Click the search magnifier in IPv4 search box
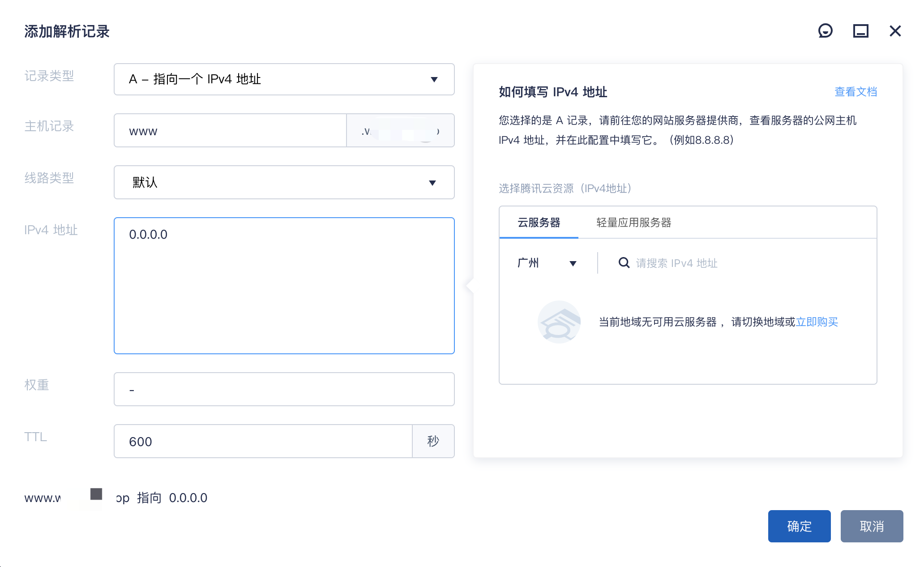 623,263
